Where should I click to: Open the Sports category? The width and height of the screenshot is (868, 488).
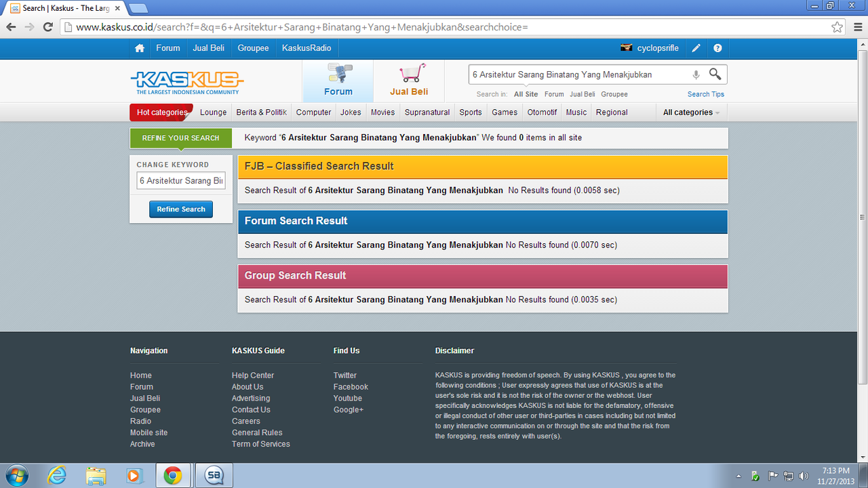(471, 113)
